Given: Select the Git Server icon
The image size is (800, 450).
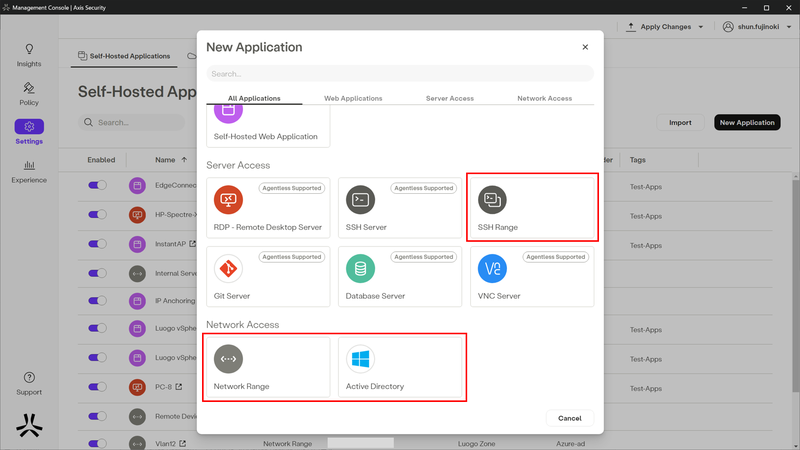Looking at the screenshot, I should tap(228, 268).
